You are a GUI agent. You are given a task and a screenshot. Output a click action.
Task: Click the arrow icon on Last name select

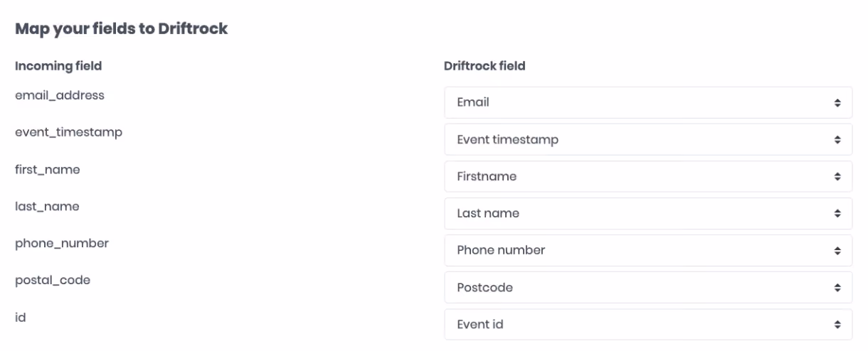point(837,213)
